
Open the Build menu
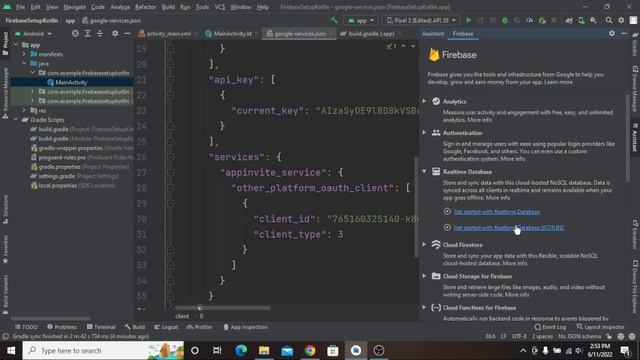point(168,7)
